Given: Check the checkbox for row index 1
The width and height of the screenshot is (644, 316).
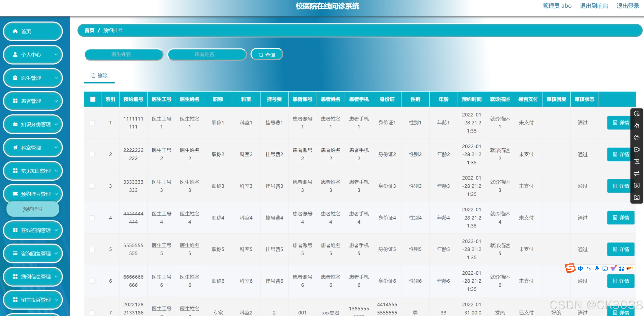Looking at the screenshot, I should 93,123.
